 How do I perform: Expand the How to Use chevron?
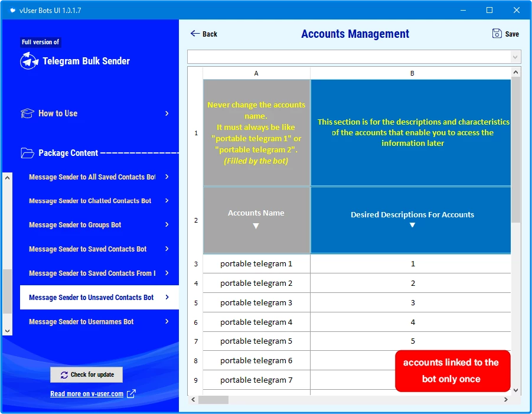pyautogui.click(x=167, y=113)
